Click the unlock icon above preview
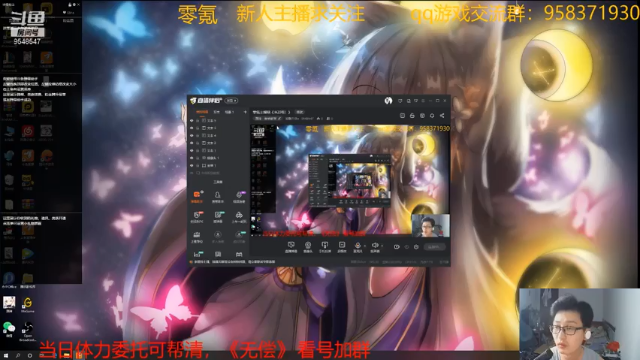Image resolution: width=640 pixels, height=360 pixels. (x=412, y=116)
